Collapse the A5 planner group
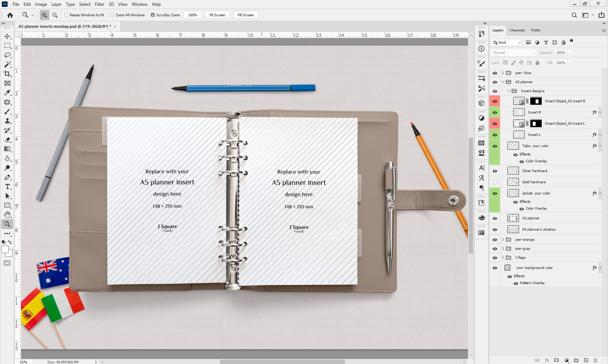Image resolution: width=608 pixels, height=364 pixels. pyautogui.click(x=503, y=82)
